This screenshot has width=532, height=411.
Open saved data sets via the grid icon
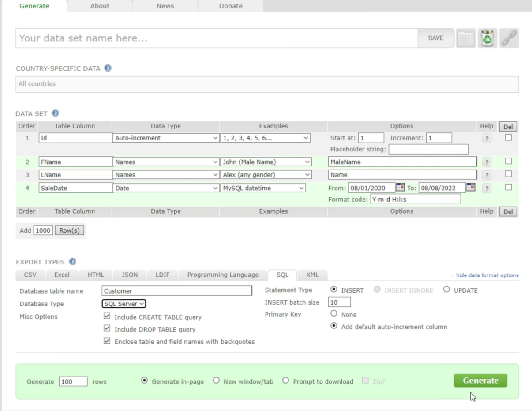465,38
